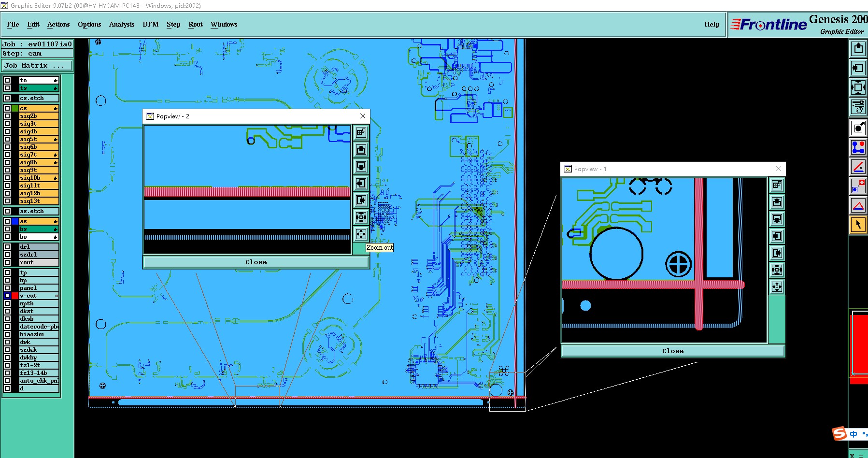Click the zoom-to-fit icon in right toolbar
868x458 pixels.
(858, 87)
